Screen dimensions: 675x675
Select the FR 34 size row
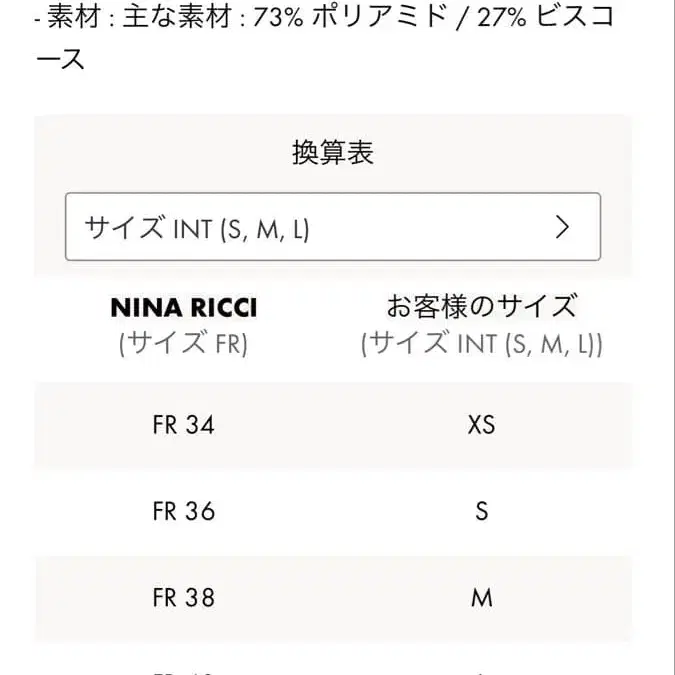point(333,425)
